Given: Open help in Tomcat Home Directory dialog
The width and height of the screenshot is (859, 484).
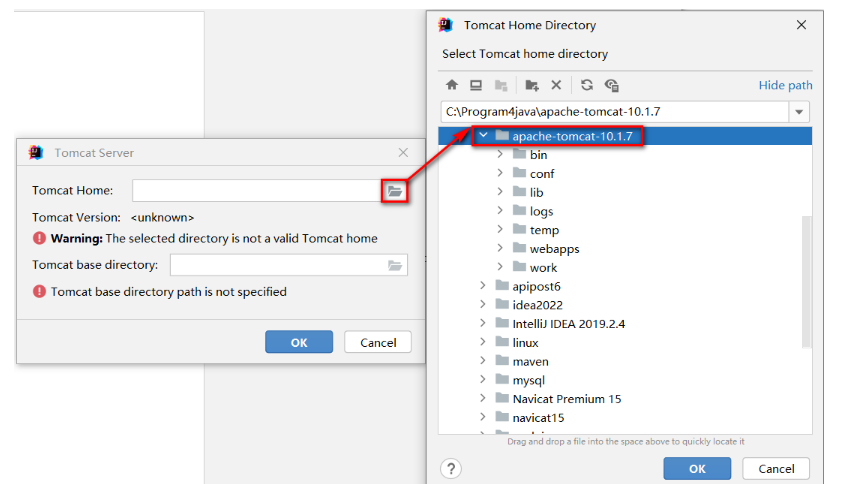Looking at the screenshot, I should pyautogui.click(x=451, y=469).
